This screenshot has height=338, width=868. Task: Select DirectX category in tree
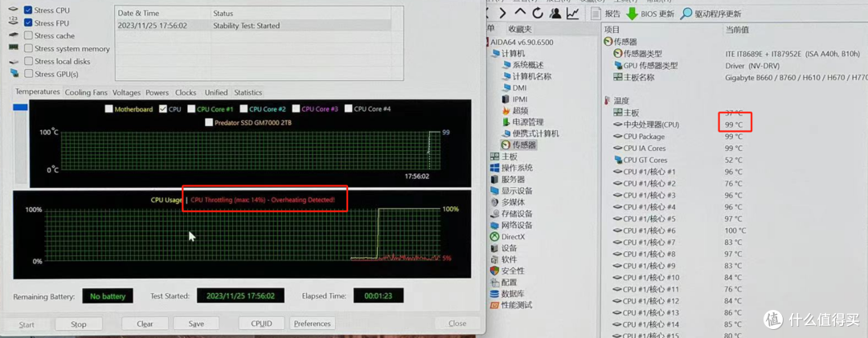click(508, 237)
